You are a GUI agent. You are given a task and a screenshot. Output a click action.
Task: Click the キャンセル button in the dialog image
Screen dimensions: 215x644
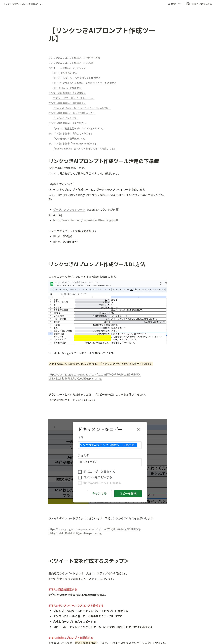[99, 494]
